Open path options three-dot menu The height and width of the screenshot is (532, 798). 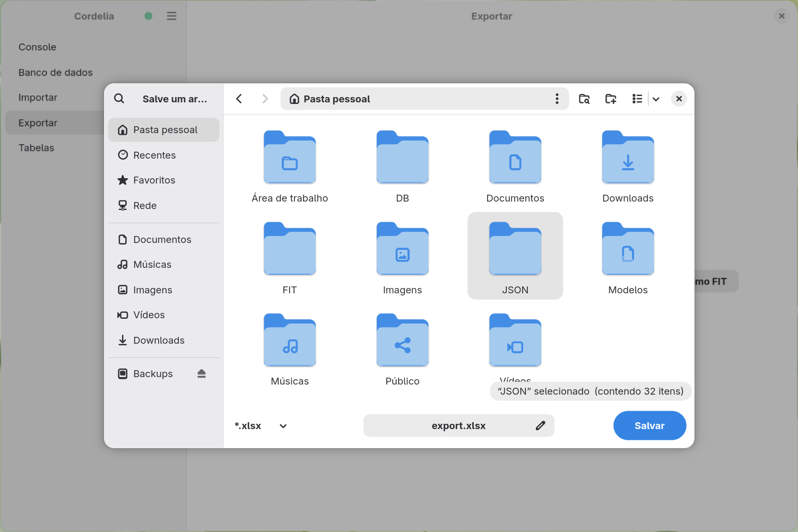coord(557,99)
